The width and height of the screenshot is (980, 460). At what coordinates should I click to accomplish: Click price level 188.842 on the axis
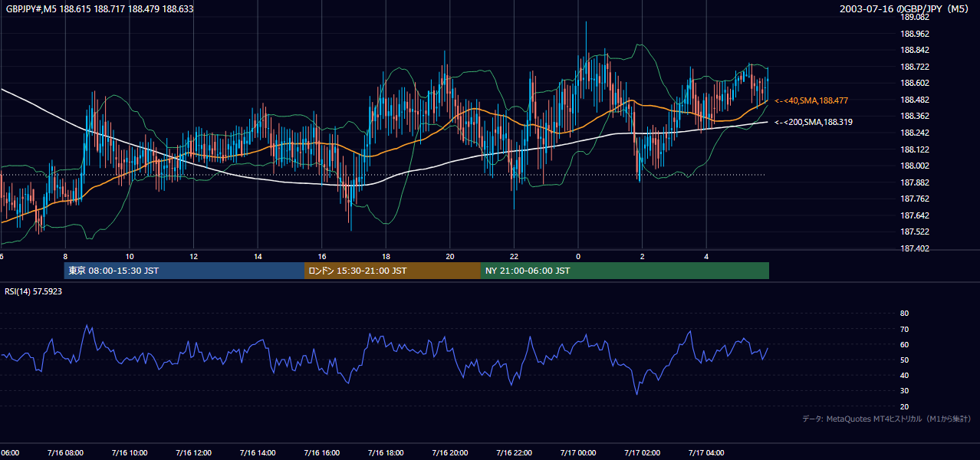point(915,50)
